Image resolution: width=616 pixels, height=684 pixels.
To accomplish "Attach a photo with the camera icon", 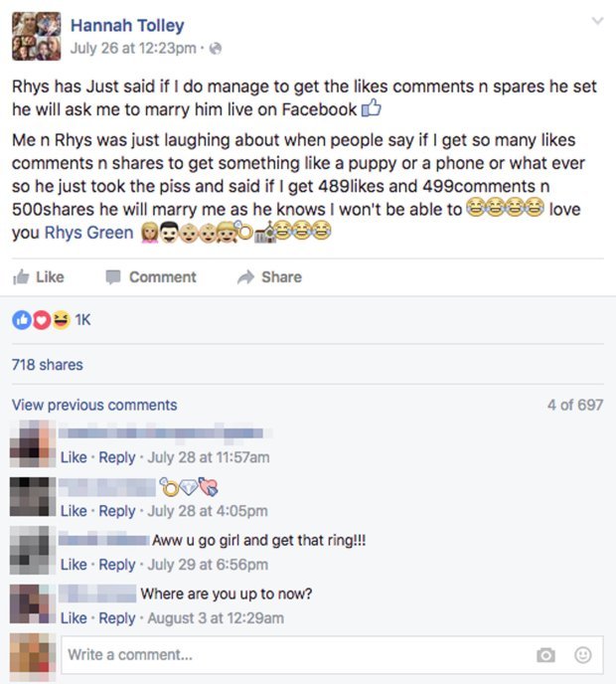I will coord(545,655).
